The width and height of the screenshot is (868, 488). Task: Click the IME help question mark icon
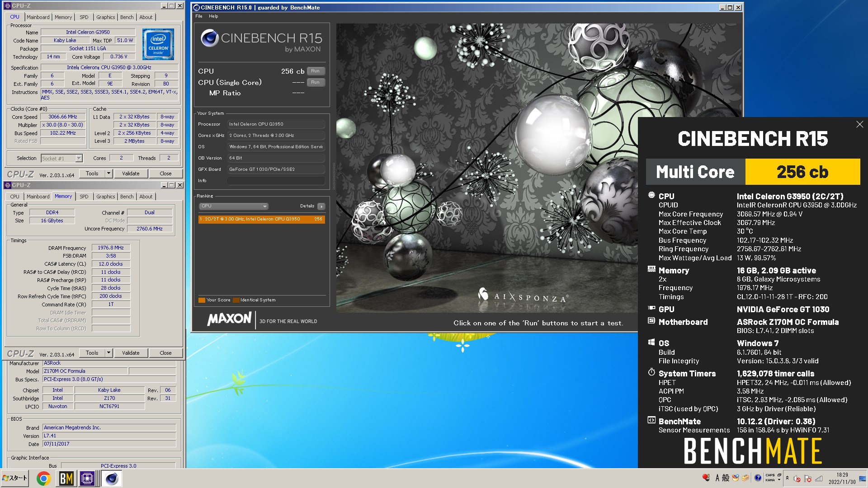point(758,478)
